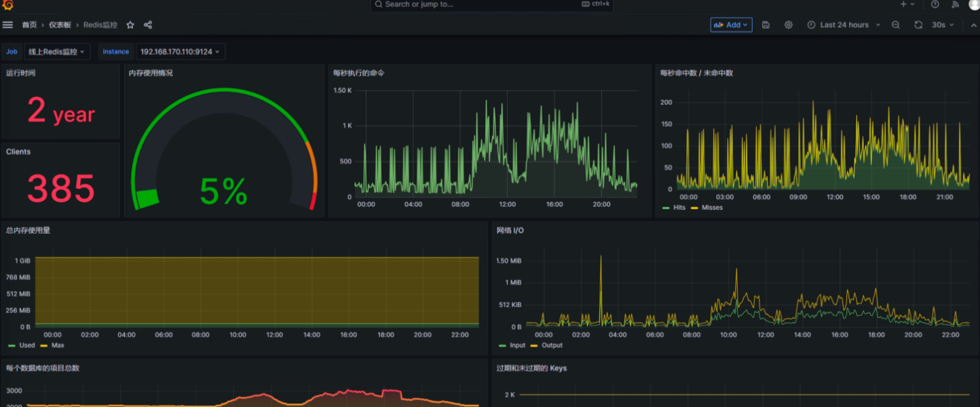Click the 2 year uptime value
This screenshot has width=980, height=407.
[61, 111]
